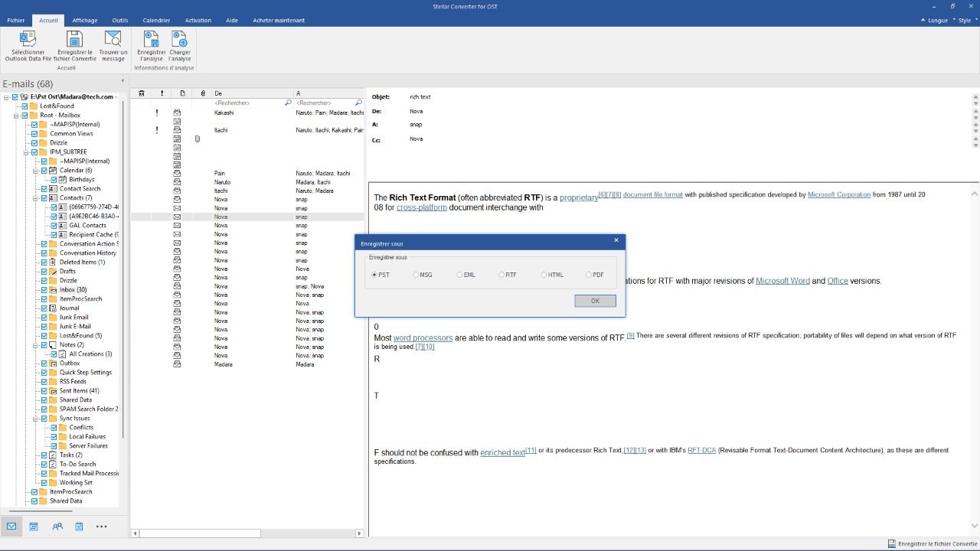Click Enregistrer le fichier Convertie ribbon icon
This screenshot has height=551, width=980.
coord(74,39)
